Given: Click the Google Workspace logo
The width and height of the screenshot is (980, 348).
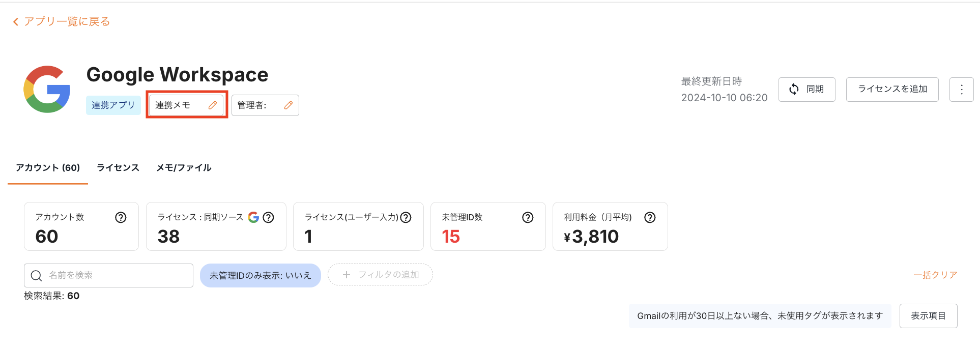Looking at the screenshot, I should [x=47, y=89].
